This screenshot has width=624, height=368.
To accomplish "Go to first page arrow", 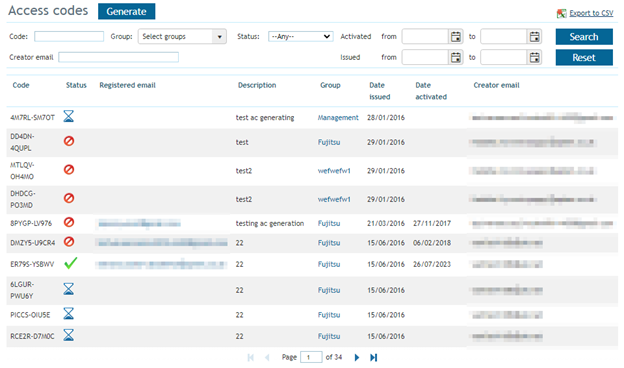I will pos(250,357).
